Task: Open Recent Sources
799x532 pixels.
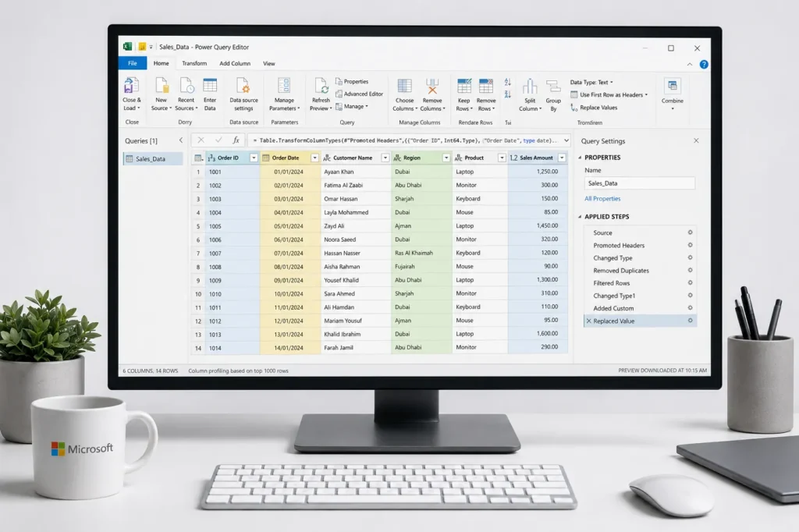Action: pos(186,94)
